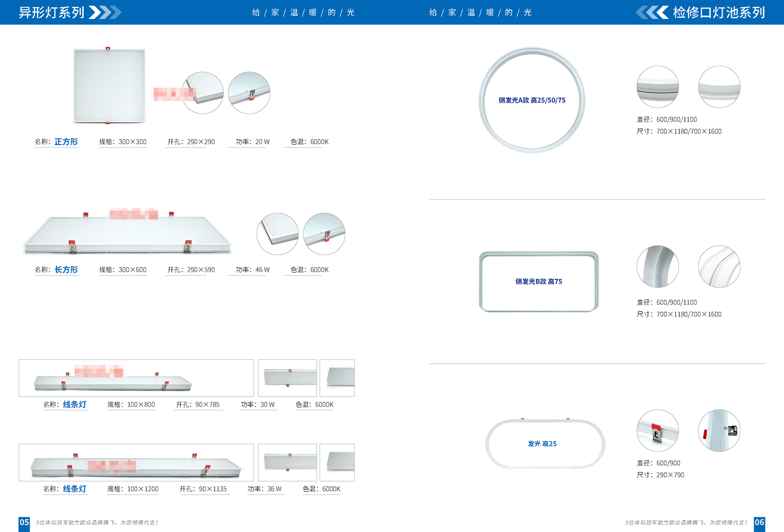
Task: Click the page number 06 badge
Action: point(759,523)
